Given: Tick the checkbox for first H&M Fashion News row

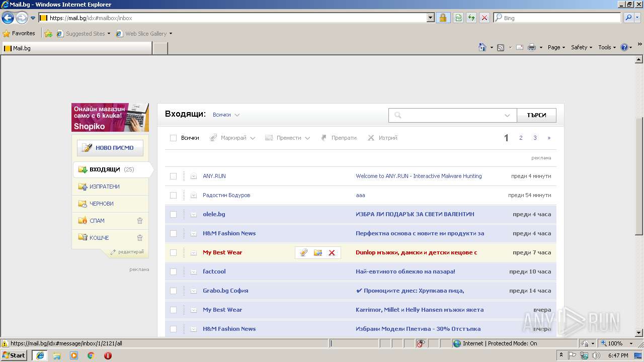Looking at the screenshot, I should click(173, 233).
